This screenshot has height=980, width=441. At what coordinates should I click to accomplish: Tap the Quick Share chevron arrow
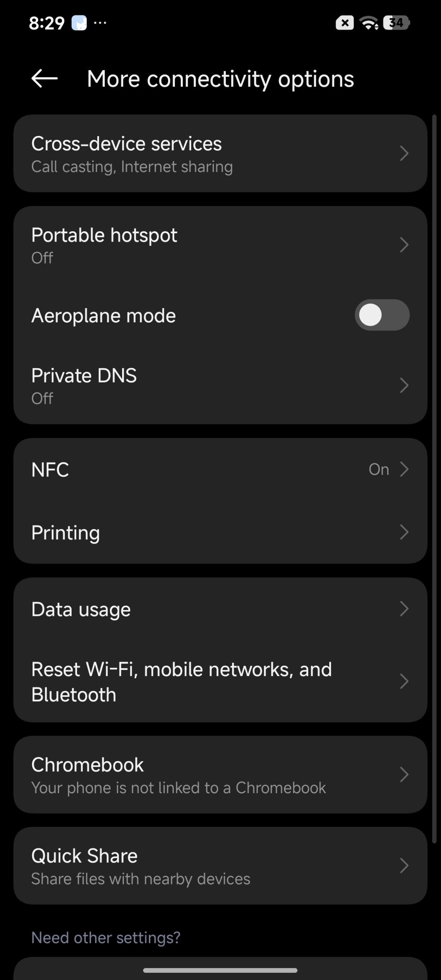404,866
